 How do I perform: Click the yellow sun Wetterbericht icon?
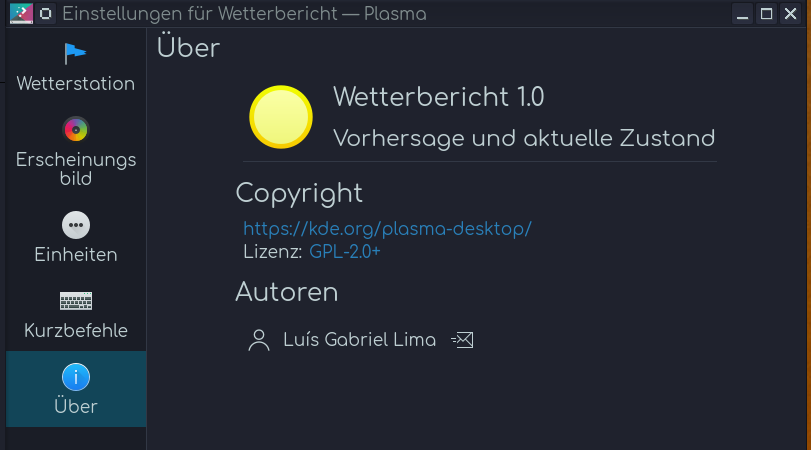click(x=281, y=117)
